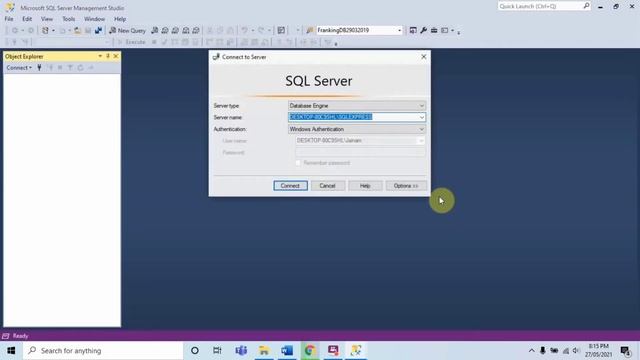Click the window layout icon in toolbar
Screen dimensions: 640x360
pos(444,31)
